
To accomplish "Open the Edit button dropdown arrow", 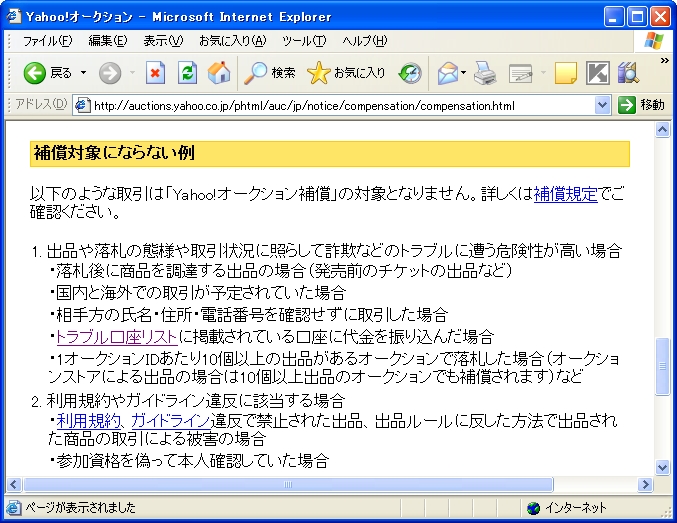I will pos(543,73).
